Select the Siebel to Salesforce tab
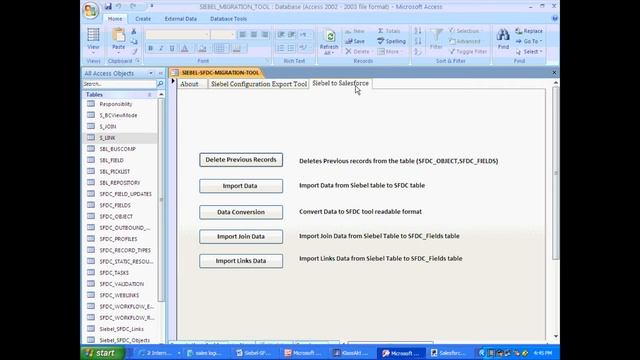 coord(340,83)
